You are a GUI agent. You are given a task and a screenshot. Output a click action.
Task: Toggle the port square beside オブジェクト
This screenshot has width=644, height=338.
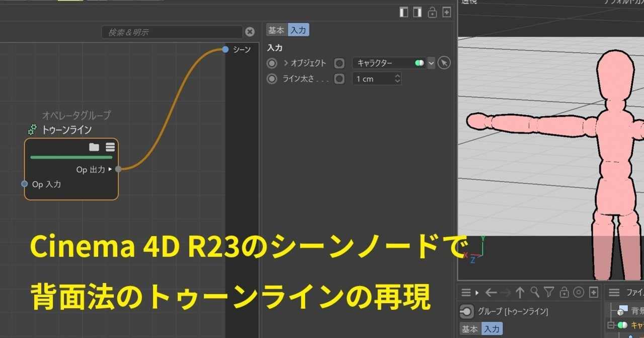pos(340,63)
